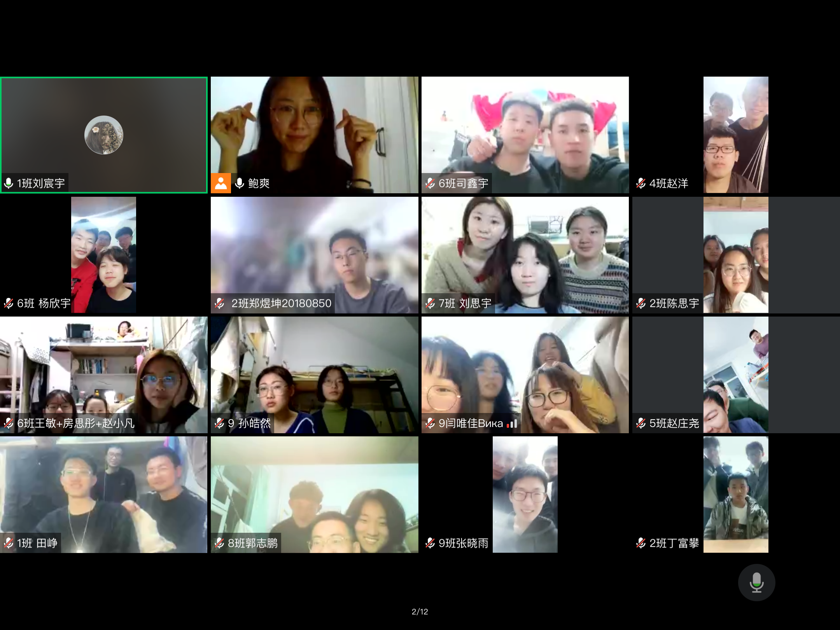The height and width of the screenshot is (630, 840).
Task: Select the 6班司鑫宇 video tile
Action: (x=525, y=135)
